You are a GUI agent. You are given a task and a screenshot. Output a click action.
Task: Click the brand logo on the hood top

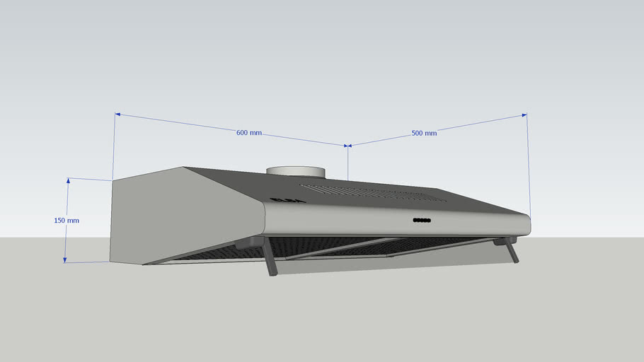(x=289, y=201)
